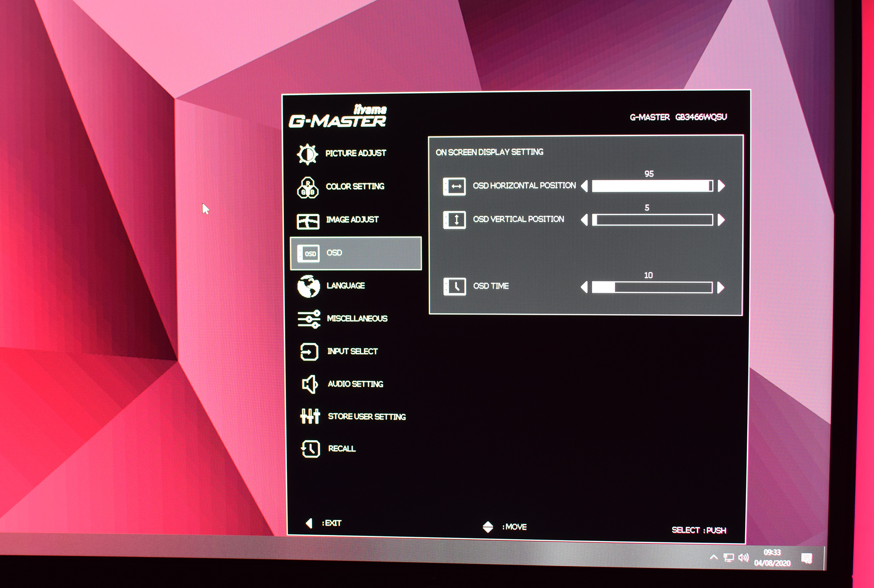Click the Picture Adjust brightness icon
This screenshot has height=588, width=874.
(x=307, y=154)
